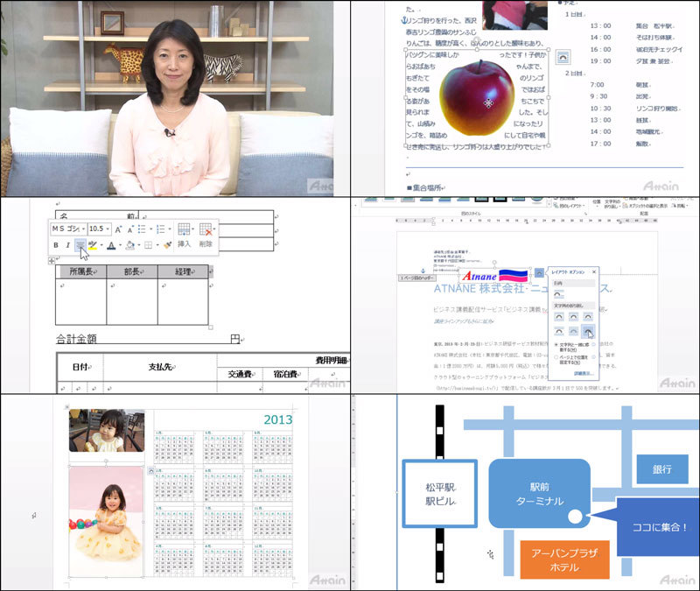Apply the font color button
Viewport: 700px width, 591px height.
pyautogui.click(x=112, y=245)
